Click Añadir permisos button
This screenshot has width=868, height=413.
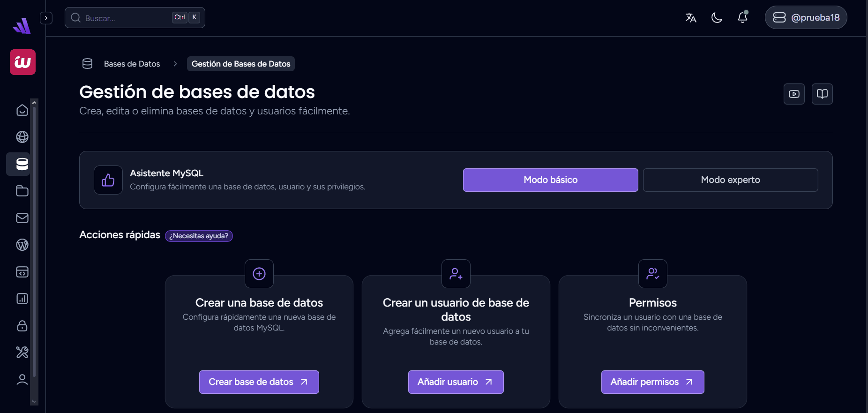point(652,382)
